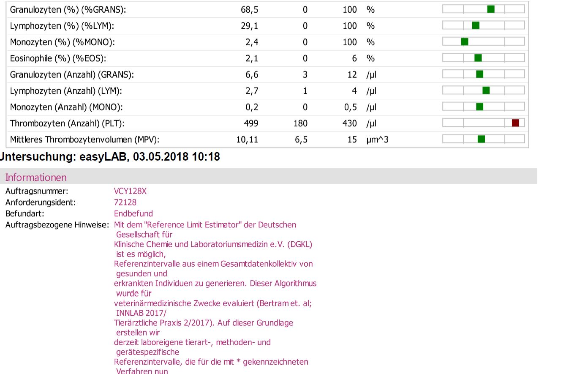This screenshot has height=374, width=588.
Task: Click the line mentioning Laboratoriumsmedizin e.V. (DGKL)
Action: 213,244
